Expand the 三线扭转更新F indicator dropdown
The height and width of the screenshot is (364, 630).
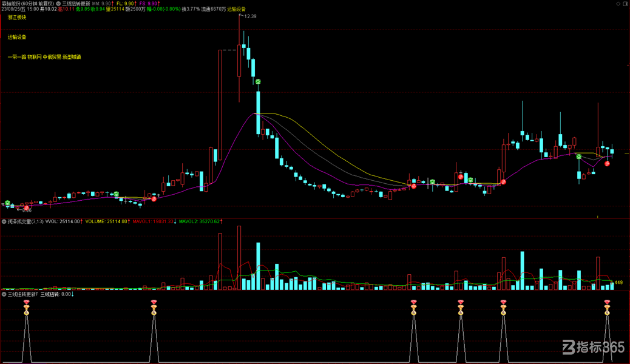click(x=4, y=294)
